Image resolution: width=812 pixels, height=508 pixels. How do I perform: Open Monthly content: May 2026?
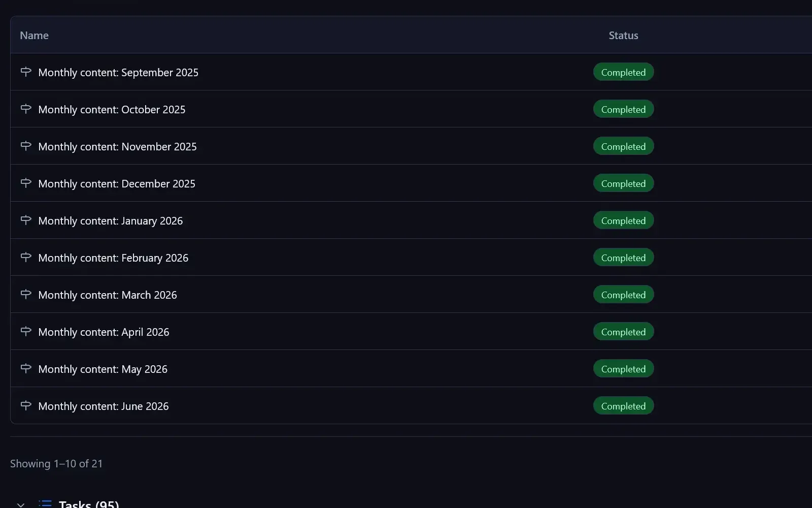click(103, 369)
